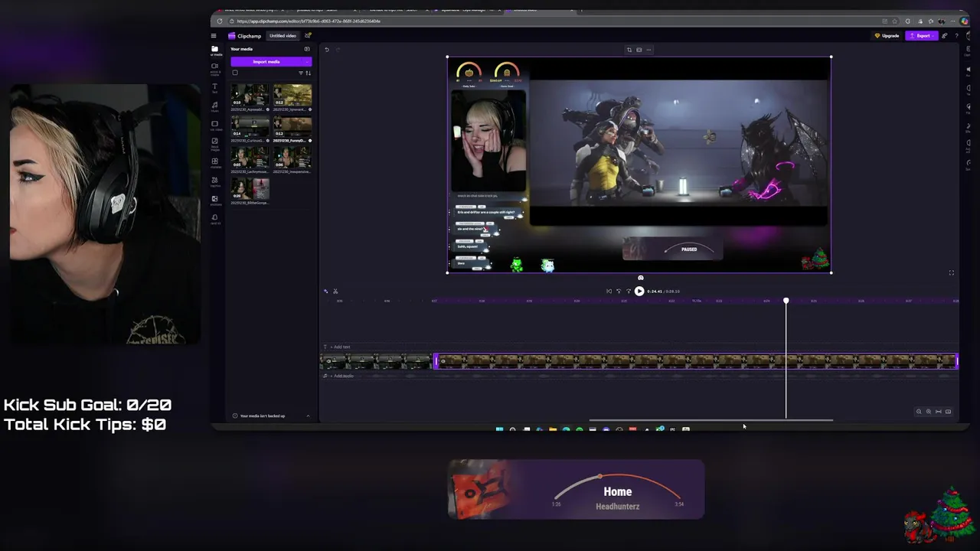Open File Explorer from taskbar
This screenshot has width=980, height=551.
(553, 429)
